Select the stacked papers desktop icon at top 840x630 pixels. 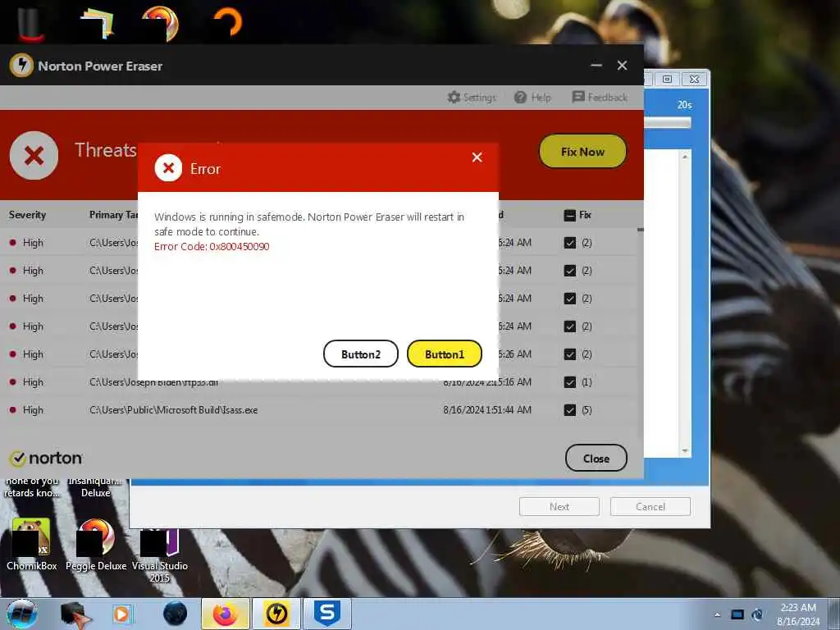pyautogui.click(x=98, y=23)
